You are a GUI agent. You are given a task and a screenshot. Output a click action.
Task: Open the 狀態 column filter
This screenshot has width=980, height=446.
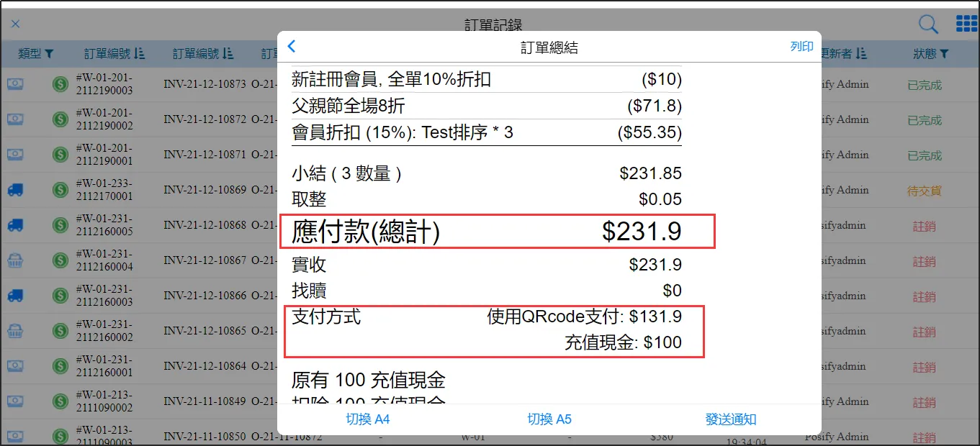click(930, 54)
